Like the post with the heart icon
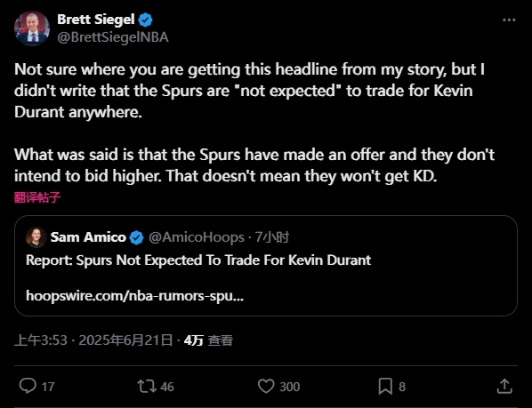 click(266, 386)
